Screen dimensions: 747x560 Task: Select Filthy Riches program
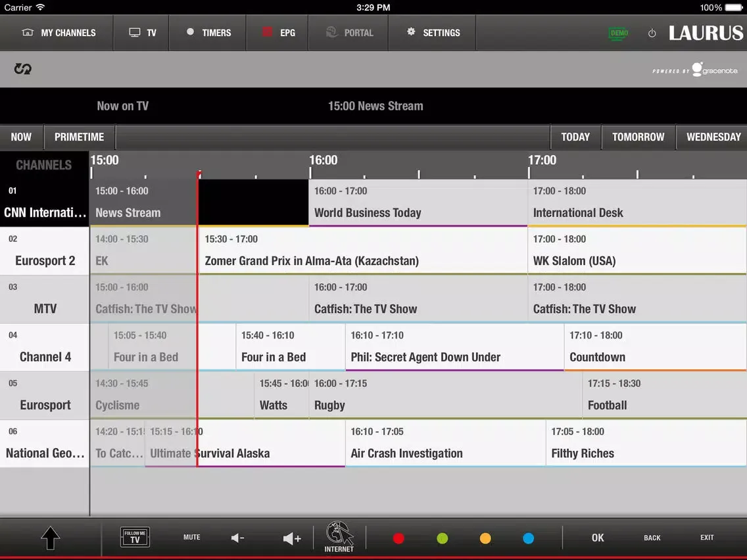tap(646, 443)
